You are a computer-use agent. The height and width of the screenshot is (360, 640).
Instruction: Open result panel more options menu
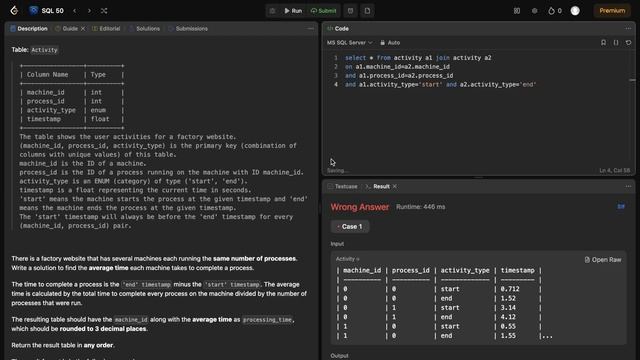click(x=628, y=186)
